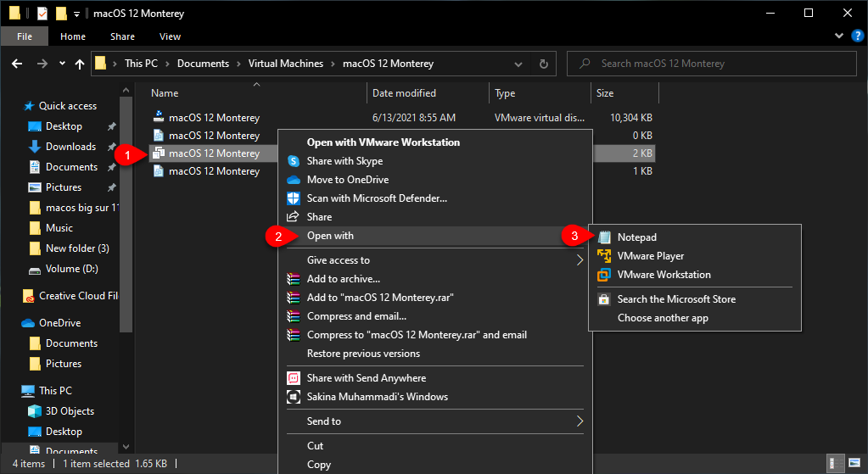This screenshot has height=474, width=868.
Task: Refresh the current folder view
Action: [x=544, y=64]
